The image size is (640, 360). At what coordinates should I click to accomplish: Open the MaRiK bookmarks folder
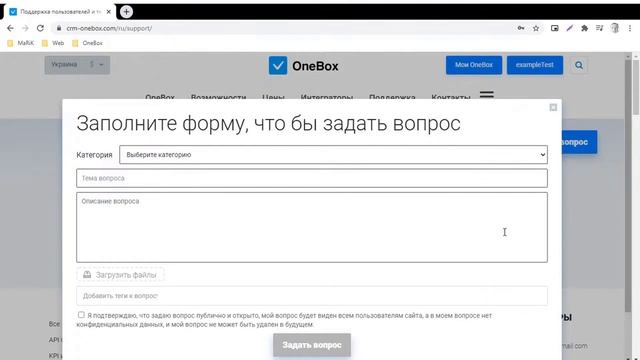coord(20,43)
